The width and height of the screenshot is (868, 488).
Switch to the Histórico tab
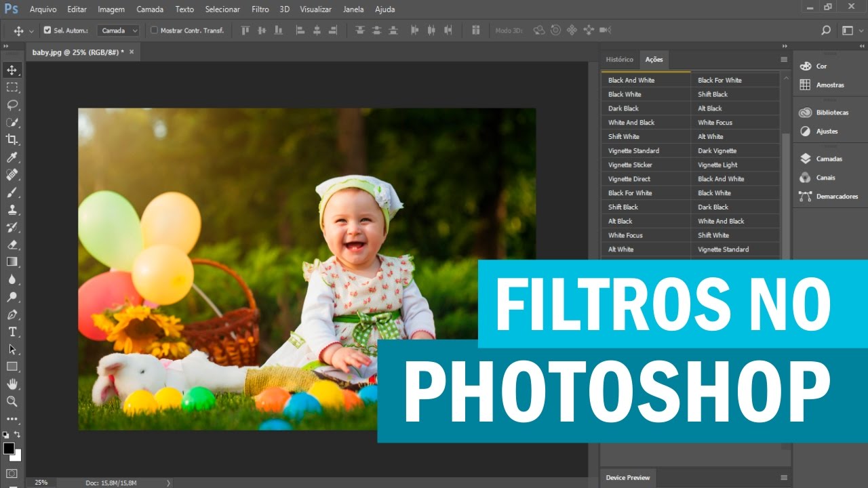tap(620, 60)
